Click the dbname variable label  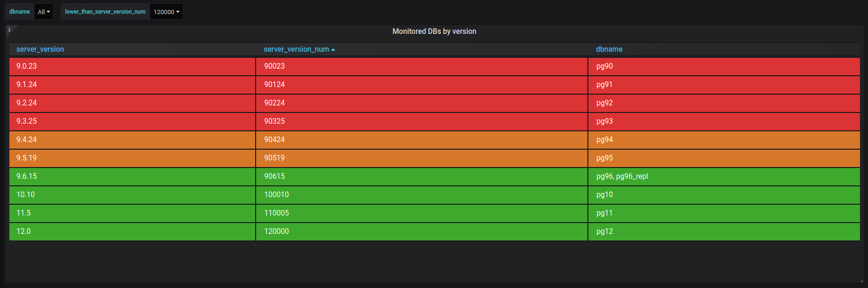(20, 12)
